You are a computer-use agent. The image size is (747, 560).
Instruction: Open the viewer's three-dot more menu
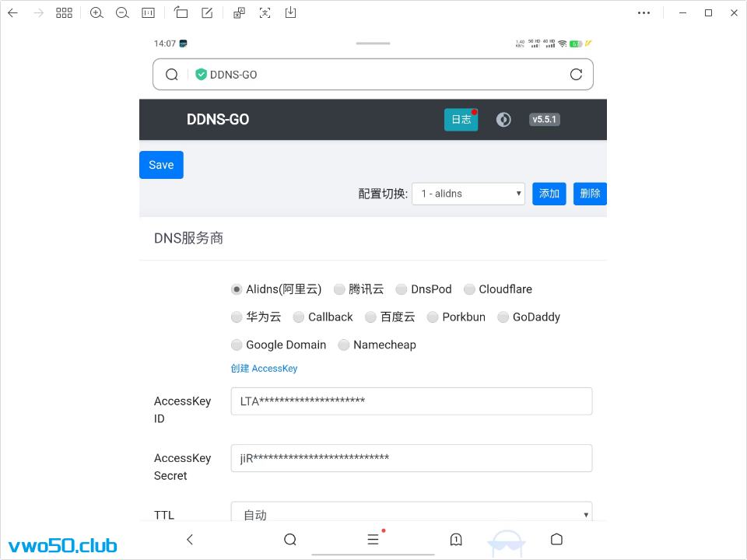pos(644,13)
